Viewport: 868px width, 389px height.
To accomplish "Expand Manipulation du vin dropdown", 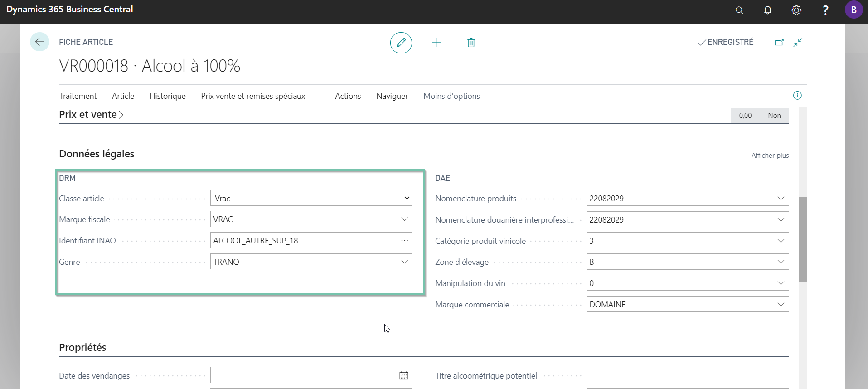I will click(781, 283).
